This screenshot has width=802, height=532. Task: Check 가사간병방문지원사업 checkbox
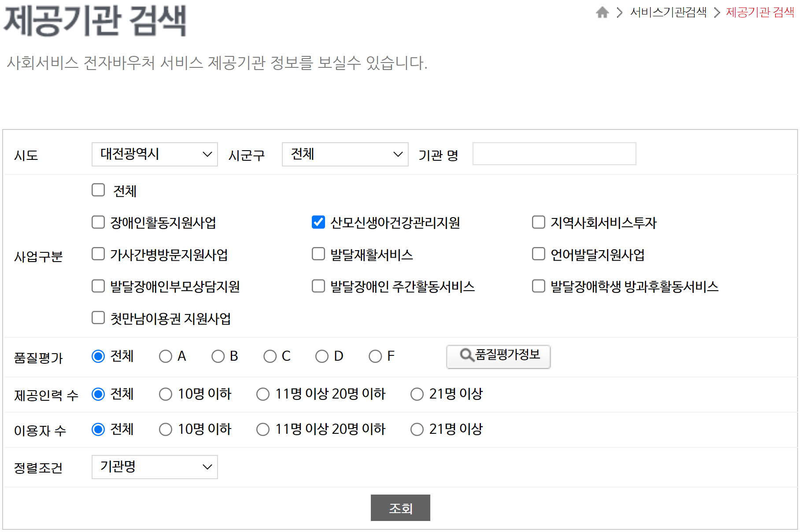click(x=98, y=254)
